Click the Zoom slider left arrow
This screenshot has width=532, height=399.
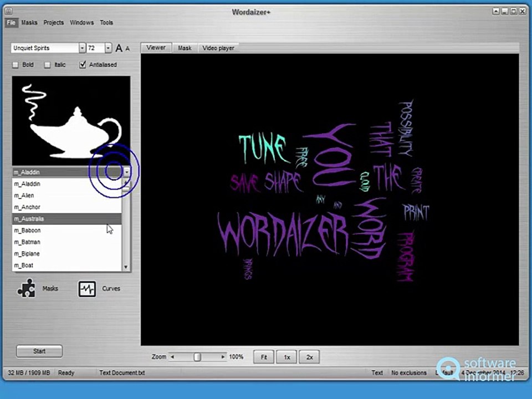coord(172,357)
